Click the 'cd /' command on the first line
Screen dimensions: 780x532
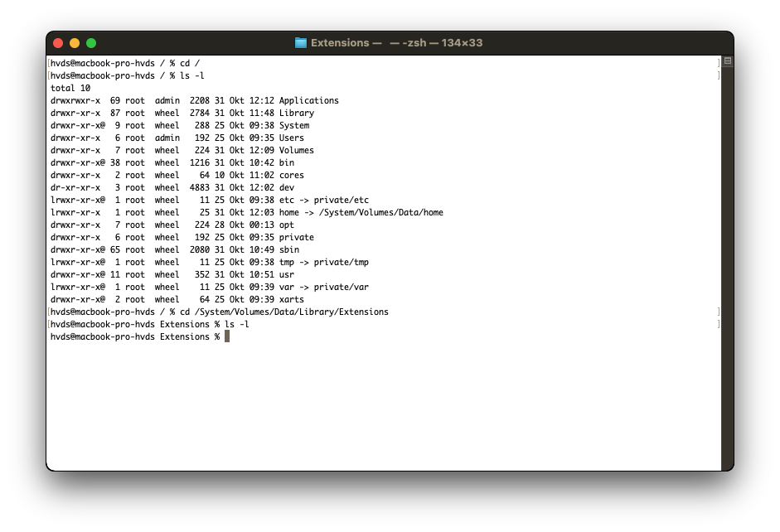pos(190,63)
